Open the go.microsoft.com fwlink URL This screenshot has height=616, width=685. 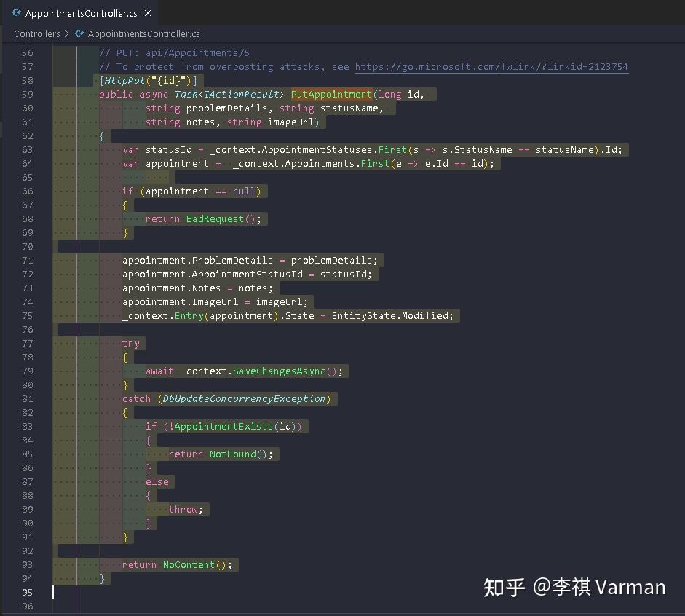click(x=491, y=66)
